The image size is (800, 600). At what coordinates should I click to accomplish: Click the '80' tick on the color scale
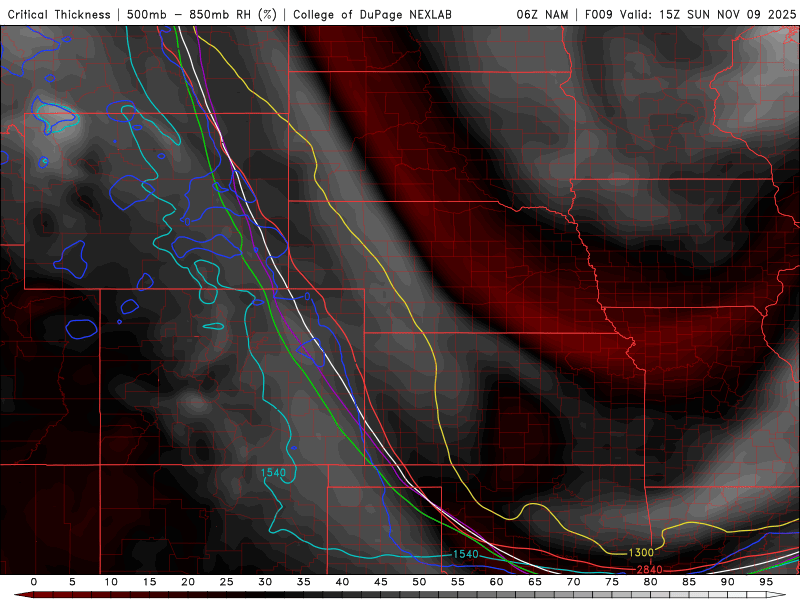click(651, 582)
